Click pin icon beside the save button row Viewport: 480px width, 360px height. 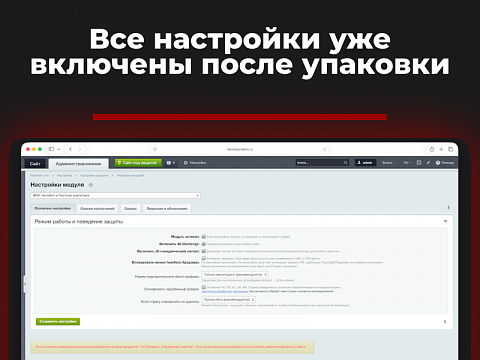coord(445,322)
